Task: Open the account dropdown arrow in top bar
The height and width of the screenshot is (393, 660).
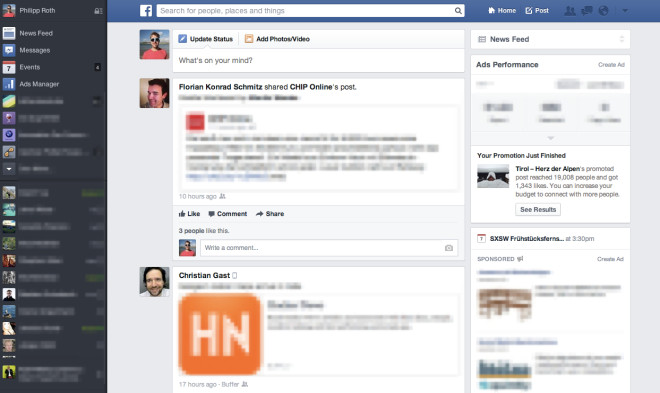Action: point(625,11)
